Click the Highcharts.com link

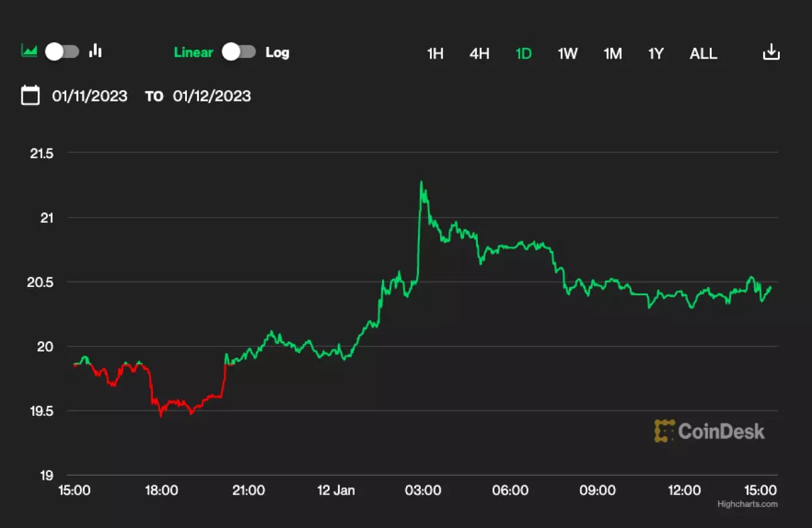click(x=746, y=504)
